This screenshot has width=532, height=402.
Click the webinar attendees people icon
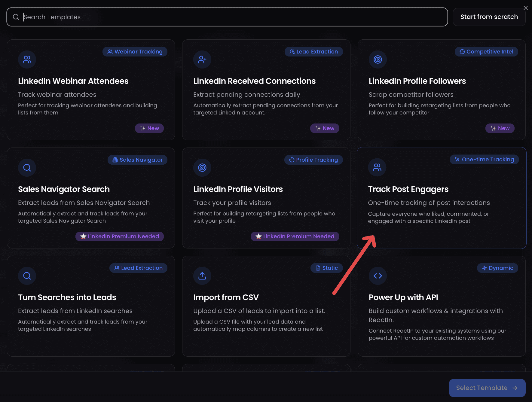tap(27, 59)
